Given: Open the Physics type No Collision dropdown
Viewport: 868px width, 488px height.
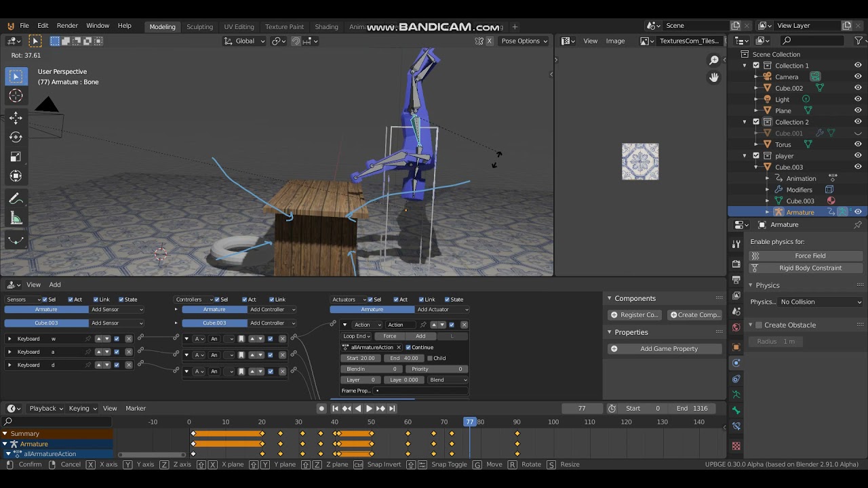Looking at the screenshot, I should click(821, 302).
